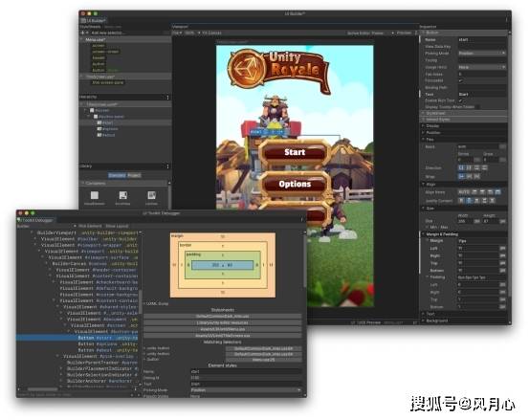529x420 pixels.
Task: Click the Start button in viewport
Action: click(295, 152)
